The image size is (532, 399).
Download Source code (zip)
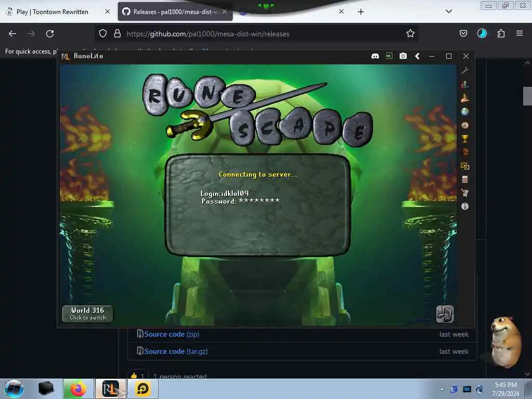click(171, 334)
